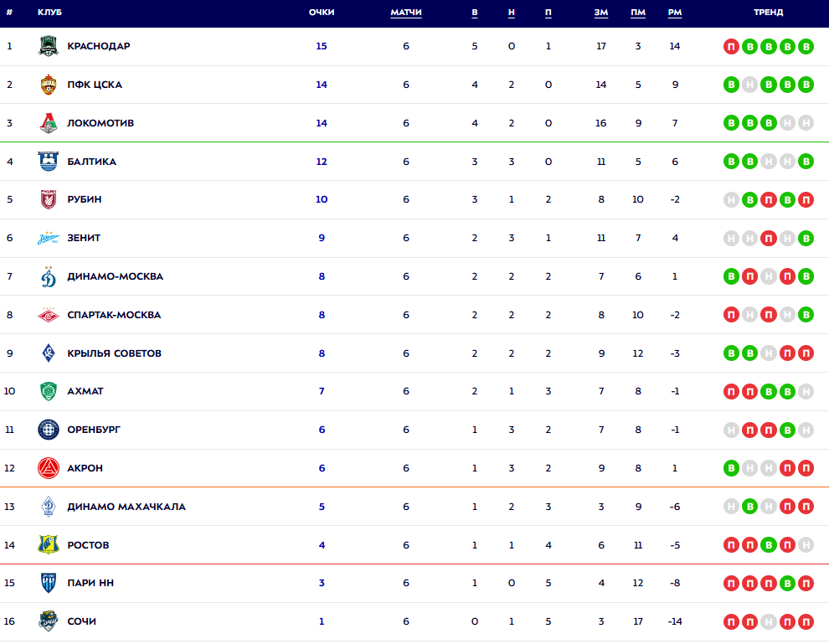Screen dimensions: 829x644
Task: Click the РМ column header
Action: (674, 13)
